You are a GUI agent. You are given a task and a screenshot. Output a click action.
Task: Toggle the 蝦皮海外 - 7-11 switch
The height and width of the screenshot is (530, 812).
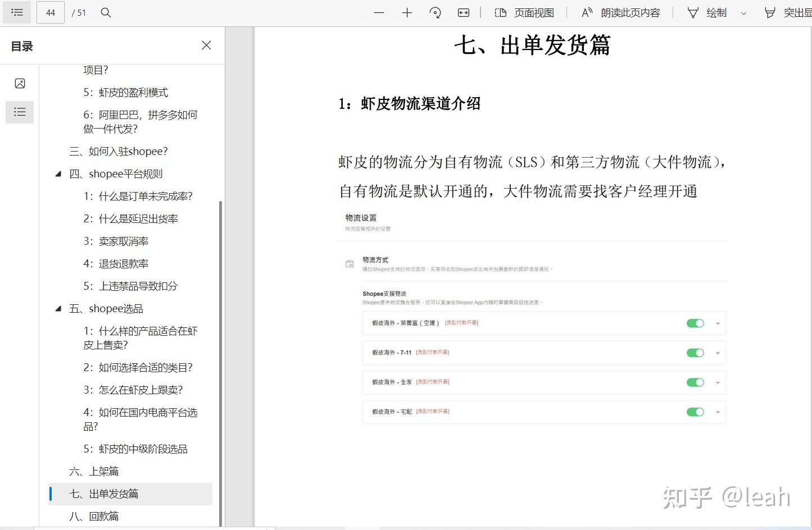coord(695,353)
